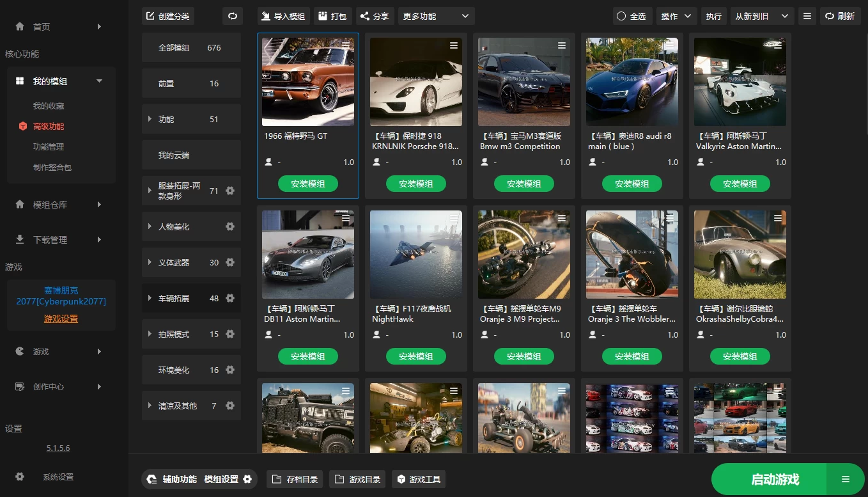This screenshot has height=497, width=868.
Task: Open the 存档目录 save folder
Action: (295, 479)
